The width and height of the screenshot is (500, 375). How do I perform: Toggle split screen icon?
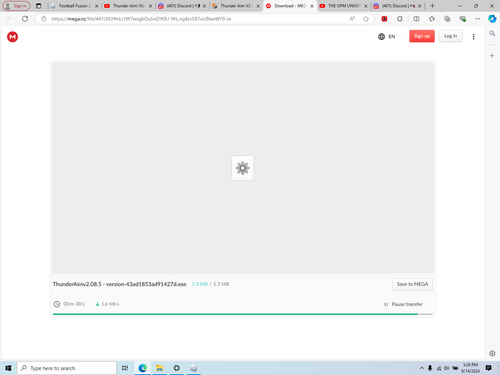click(416, 19)
